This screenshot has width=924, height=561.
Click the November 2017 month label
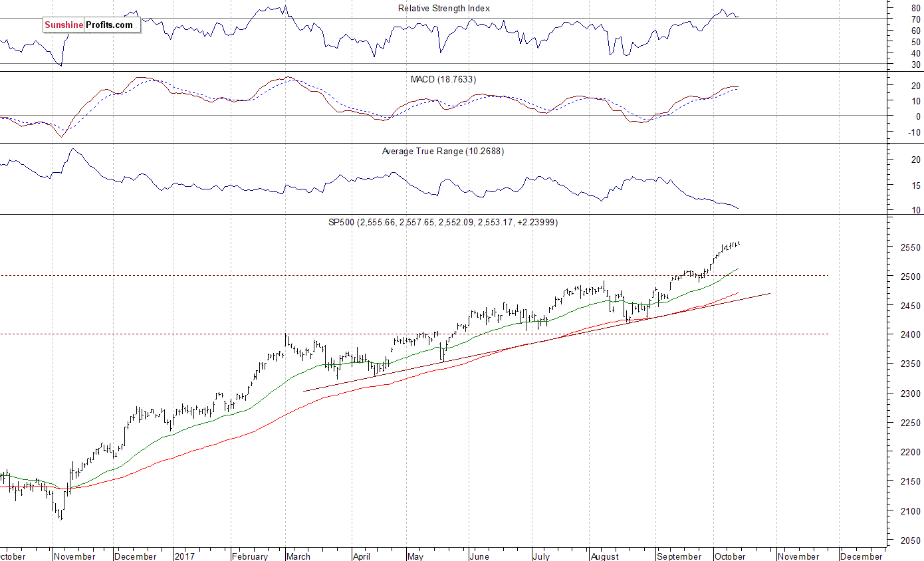coord(798,556)
